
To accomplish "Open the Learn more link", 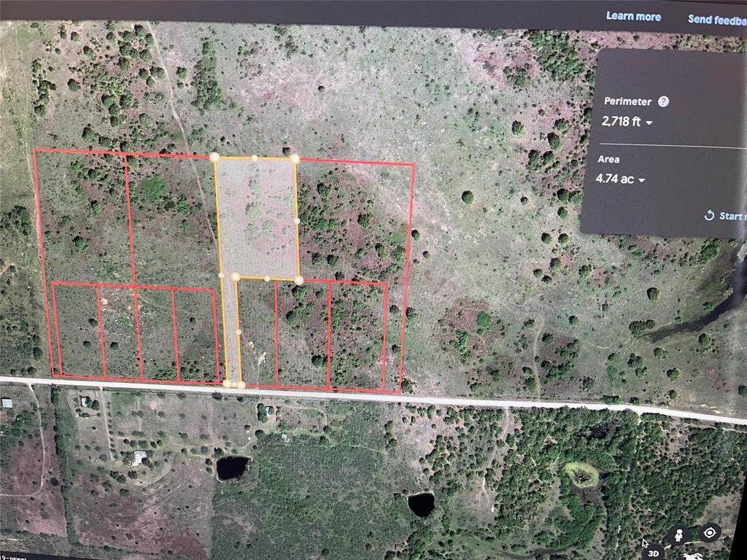I will coord(633,16).
